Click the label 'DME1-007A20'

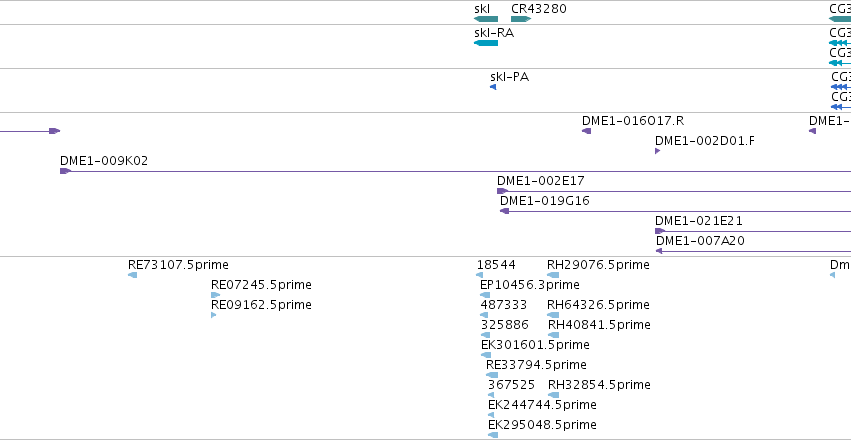pyautogui.click(x=700, y=241)
